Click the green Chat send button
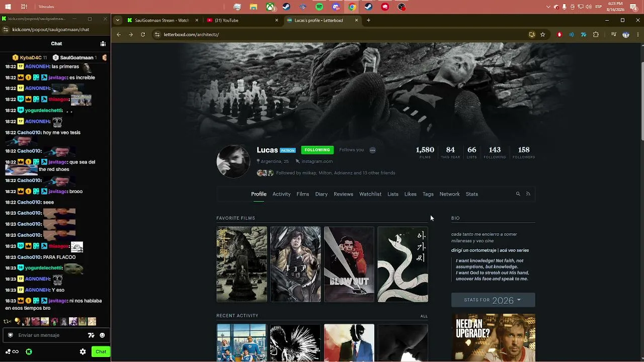Screen dimensions: 644x362 (x=101, y=352)
